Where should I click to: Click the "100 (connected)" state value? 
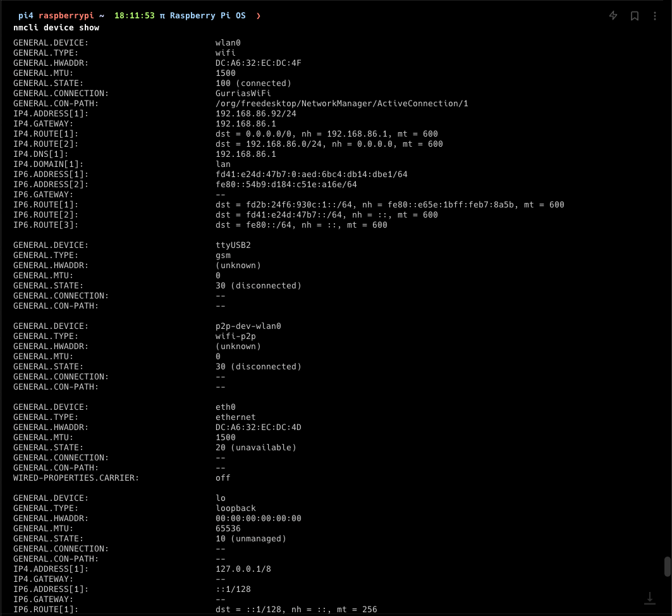point(254,83)
